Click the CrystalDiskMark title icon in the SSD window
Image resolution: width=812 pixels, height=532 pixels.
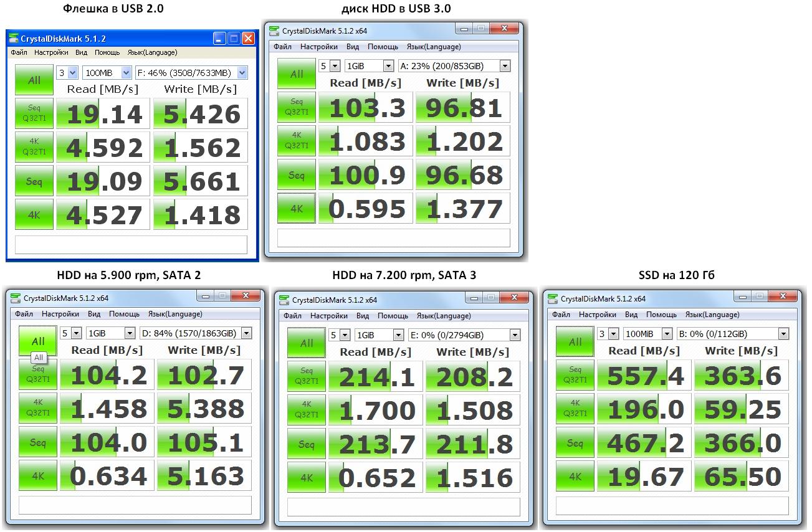tap(553, 299)
